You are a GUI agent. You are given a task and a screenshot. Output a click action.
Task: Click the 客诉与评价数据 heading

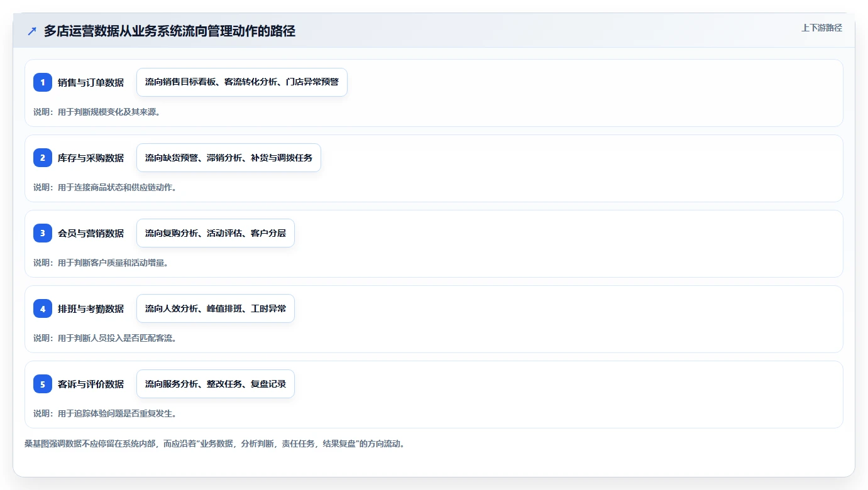tap(91, 384)
